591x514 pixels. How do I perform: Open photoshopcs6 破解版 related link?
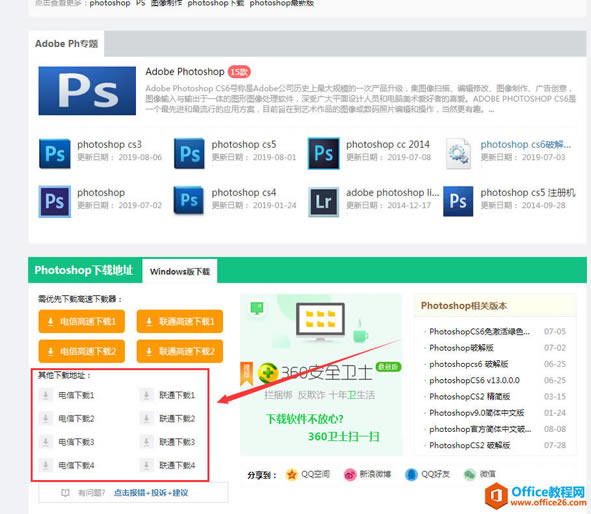tap(469, 364)
